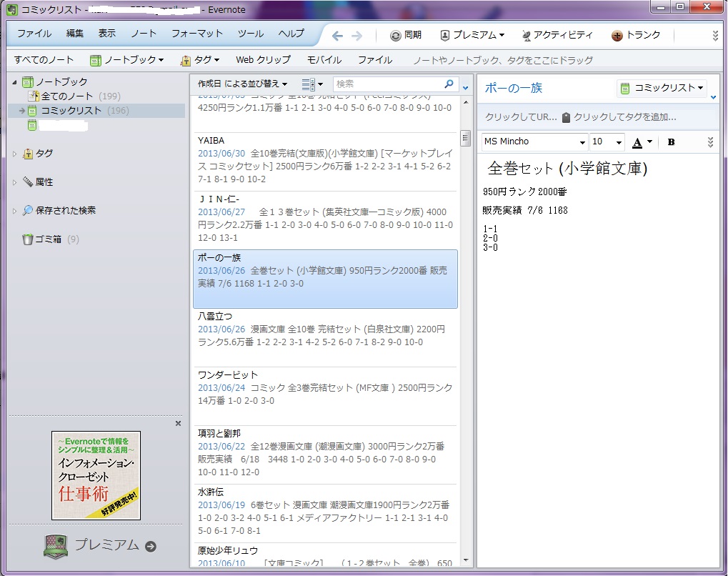Open アクティビティ from the toolbar
The height and width of the screenshot is (576, 728).
click(557, 35)
